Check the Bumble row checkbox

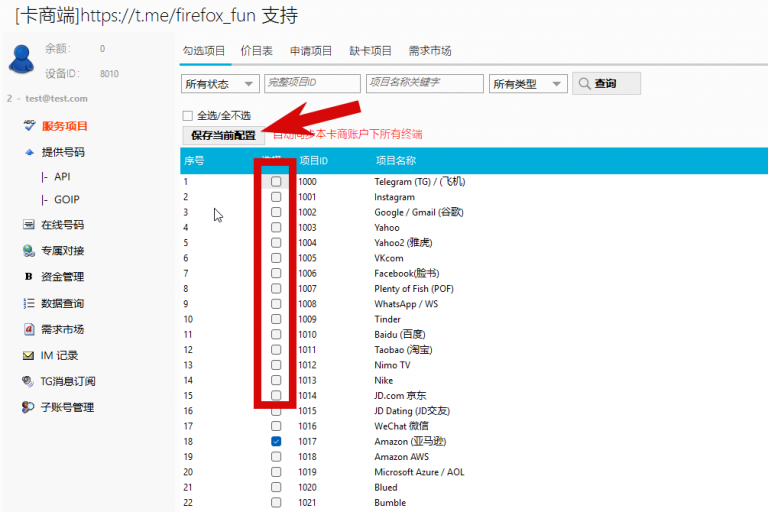276,502
